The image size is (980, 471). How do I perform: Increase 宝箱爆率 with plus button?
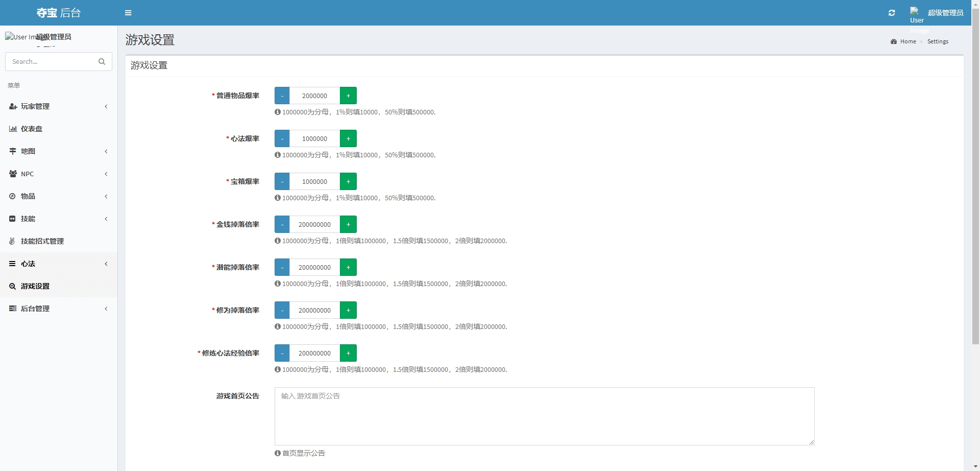coord(348,181)
